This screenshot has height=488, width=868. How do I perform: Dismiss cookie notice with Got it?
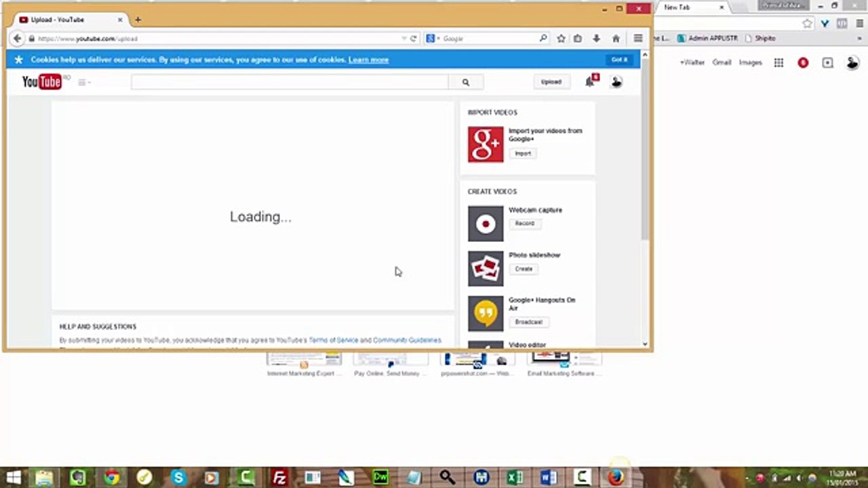619,60
